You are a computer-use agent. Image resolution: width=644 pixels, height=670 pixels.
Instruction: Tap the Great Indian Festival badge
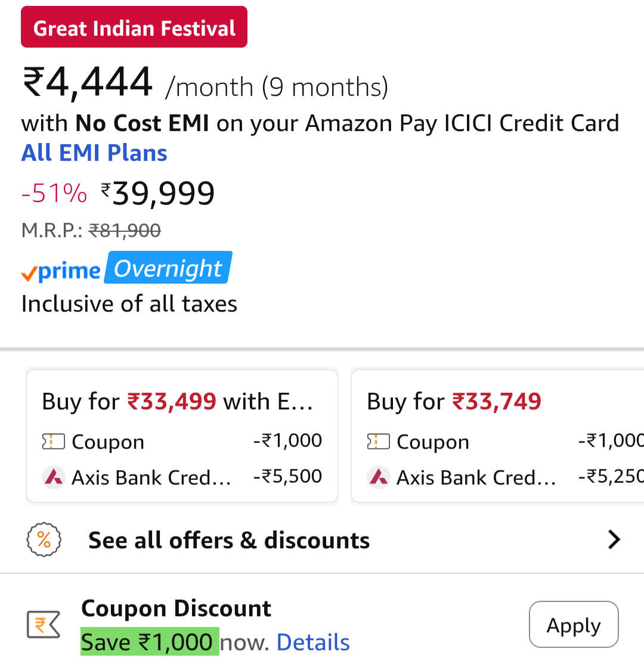(x=134, y=27)
